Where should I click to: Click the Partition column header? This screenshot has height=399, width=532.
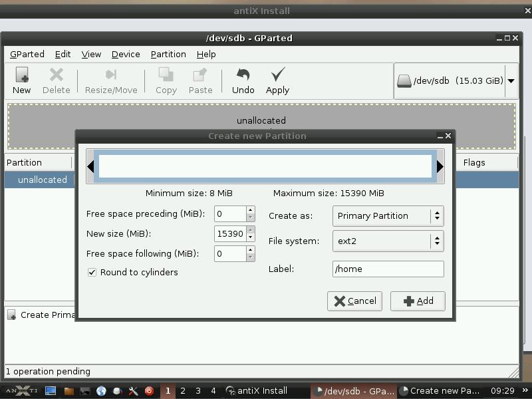(x=38, y=162)
